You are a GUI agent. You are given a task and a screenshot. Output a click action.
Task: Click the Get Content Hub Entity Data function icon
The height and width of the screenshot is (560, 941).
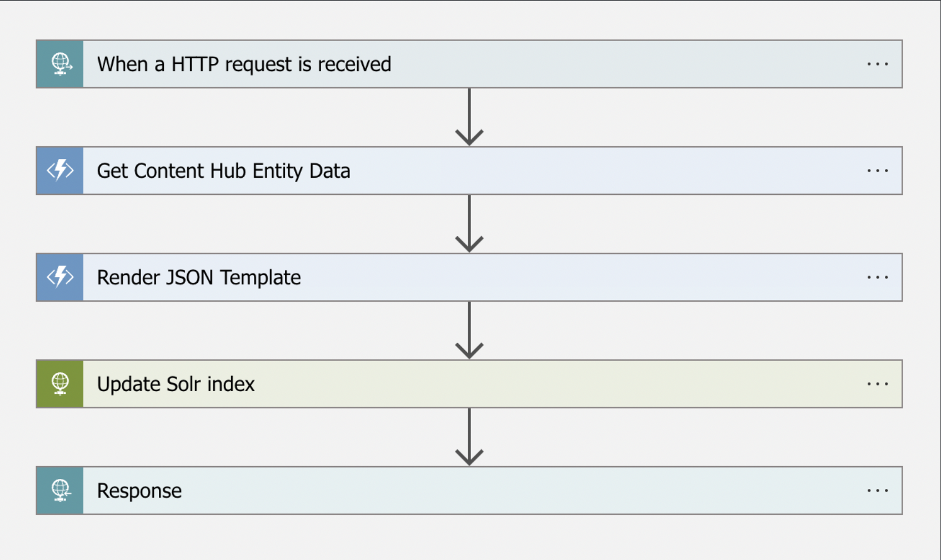pos(60,171)
